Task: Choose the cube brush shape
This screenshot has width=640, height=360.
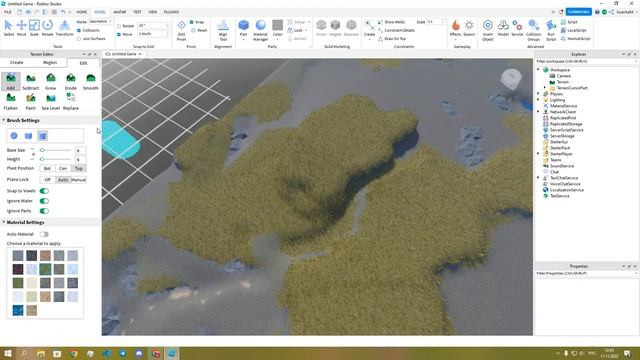Action: [x=28, y=136]
